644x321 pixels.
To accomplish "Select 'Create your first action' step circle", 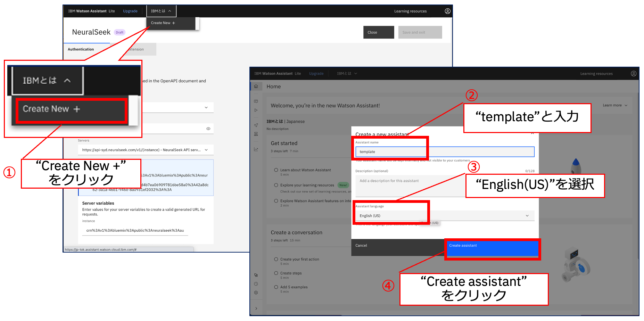I will [x=276, y=259].
